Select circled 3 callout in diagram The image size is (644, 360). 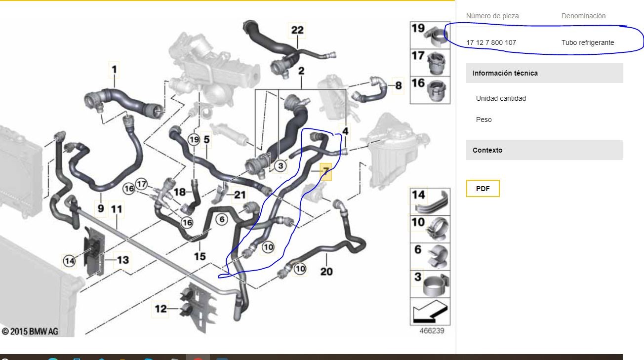pos(281,165)
